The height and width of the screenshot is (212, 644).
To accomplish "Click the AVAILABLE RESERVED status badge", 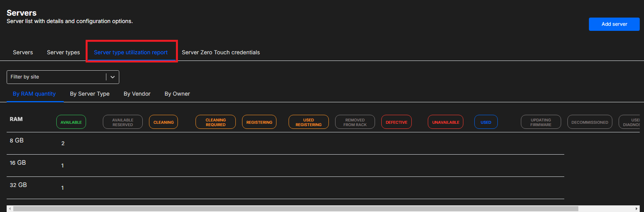I will pos(123,122).
